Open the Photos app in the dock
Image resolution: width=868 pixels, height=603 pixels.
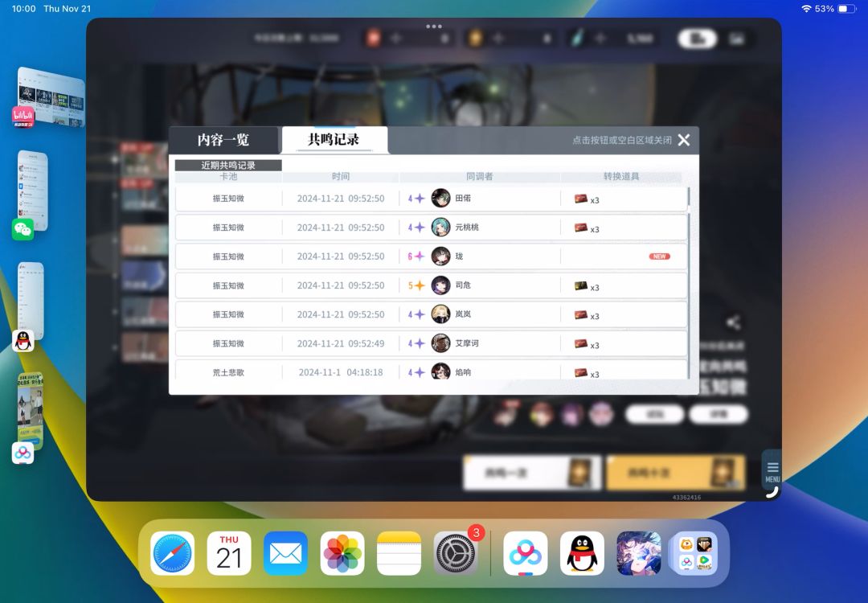point(342,553)
